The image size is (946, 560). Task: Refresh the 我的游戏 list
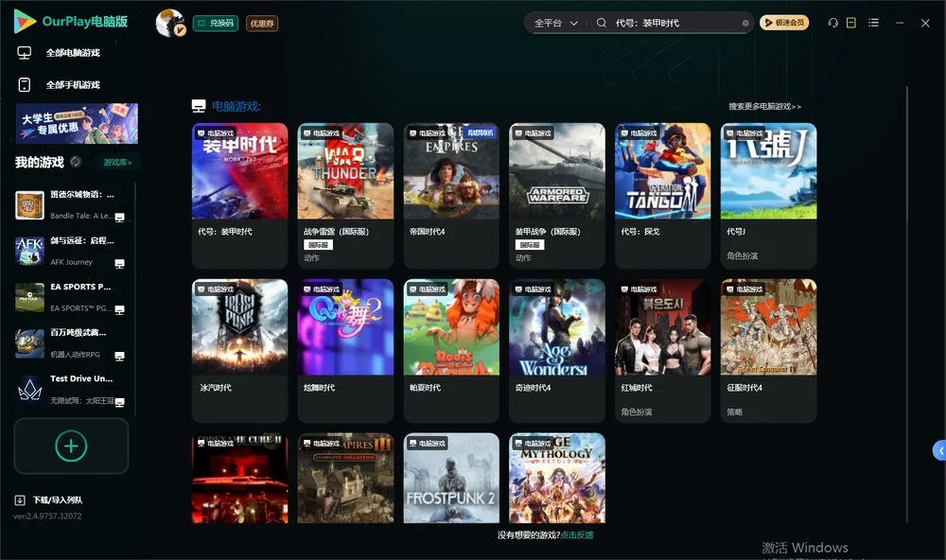pos(76,162)
